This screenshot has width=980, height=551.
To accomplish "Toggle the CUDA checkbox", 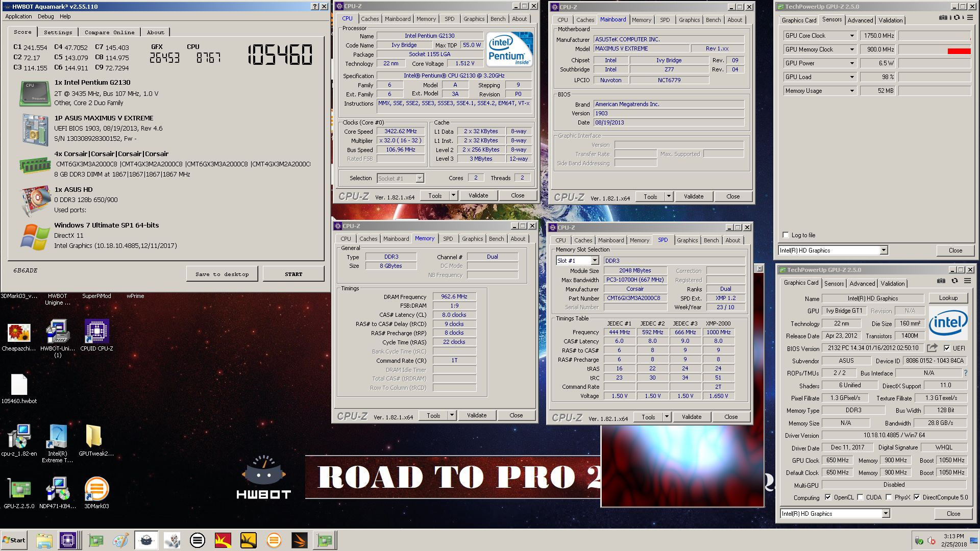I will [860, 497].
